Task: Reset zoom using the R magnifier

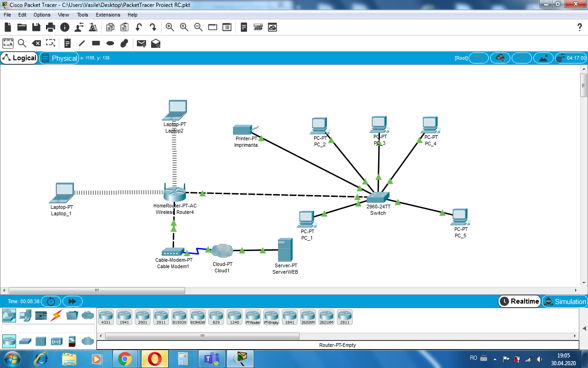Action: (184, 27)
